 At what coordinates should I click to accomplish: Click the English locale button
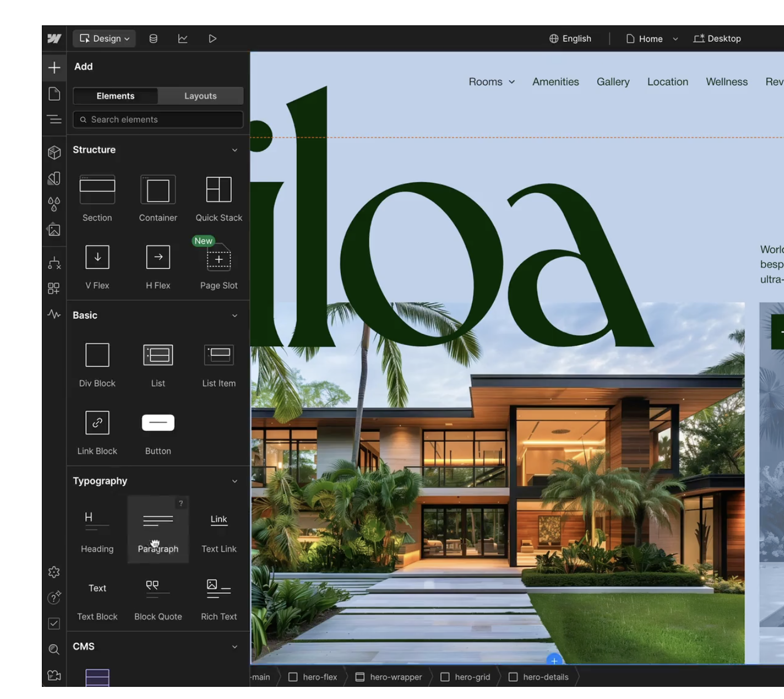[570, 39]
